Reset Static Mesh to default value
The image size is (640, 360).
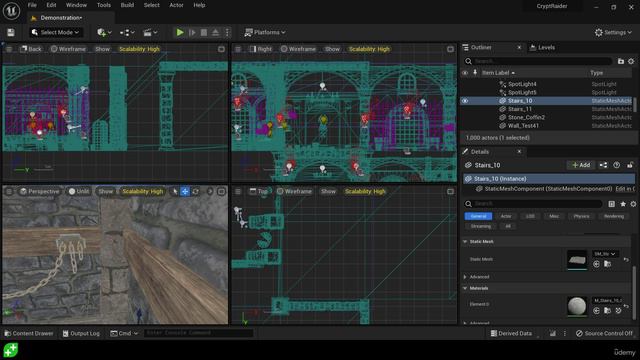click(626, 260)
